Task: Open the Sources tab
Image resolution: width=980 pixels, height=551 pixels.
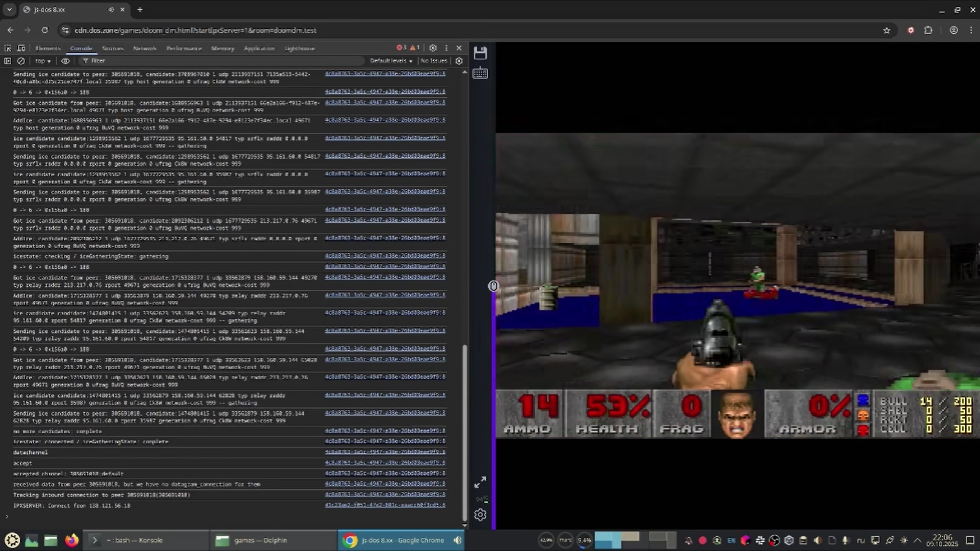Action: click(112, 48)
